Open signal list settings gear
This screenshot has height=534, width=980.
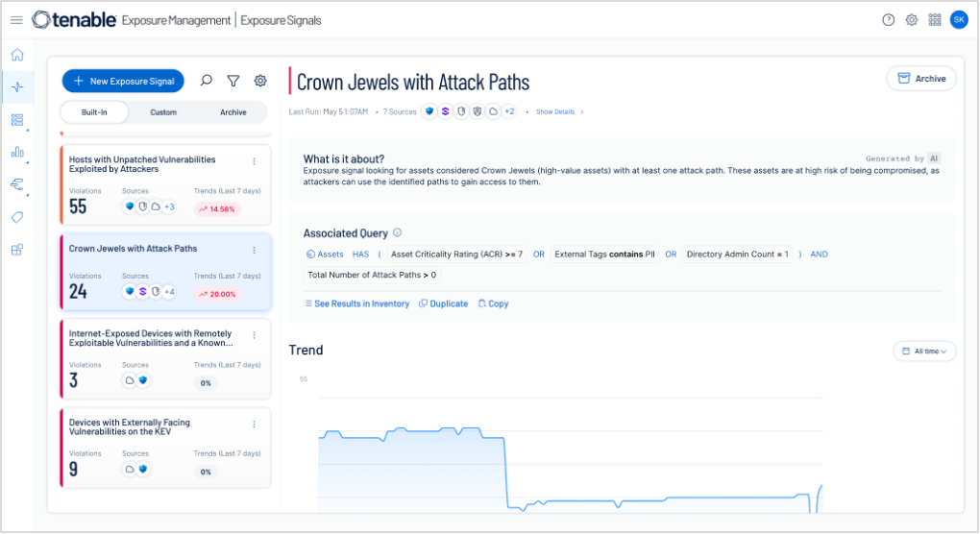point(259,82)
